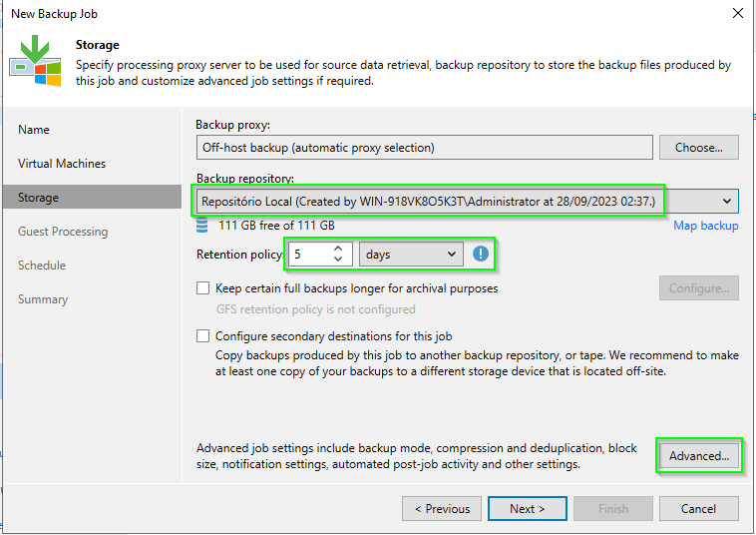
Task: Click the repository free-space database icon
Action: [x=202, y=226]
